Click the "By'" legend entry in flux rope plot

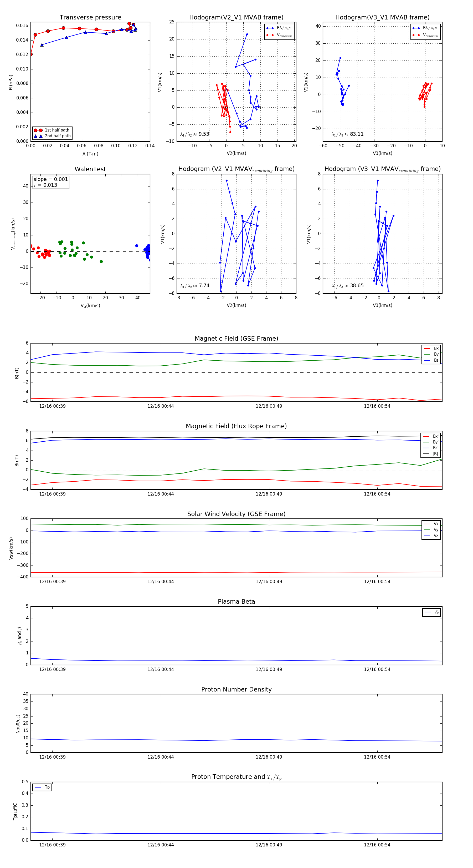pyautogui.click(x=431, y=442)
